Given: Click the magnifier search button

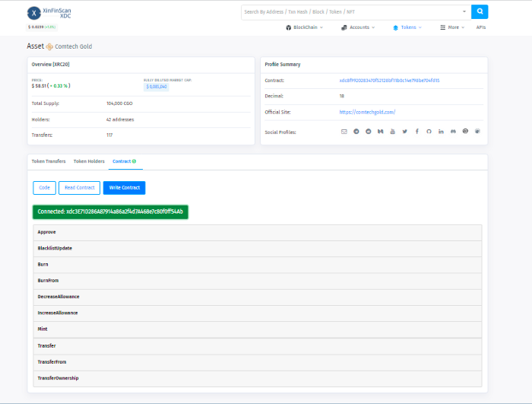Looking at the screenshot, I should (479, 11).
